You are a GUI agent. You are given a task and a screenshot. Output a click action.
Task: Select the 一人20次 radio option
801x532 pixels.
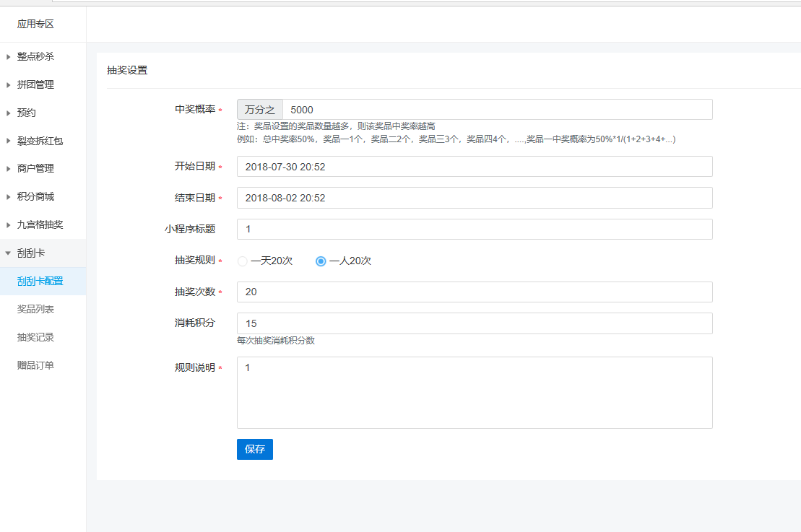pos(321,261)
